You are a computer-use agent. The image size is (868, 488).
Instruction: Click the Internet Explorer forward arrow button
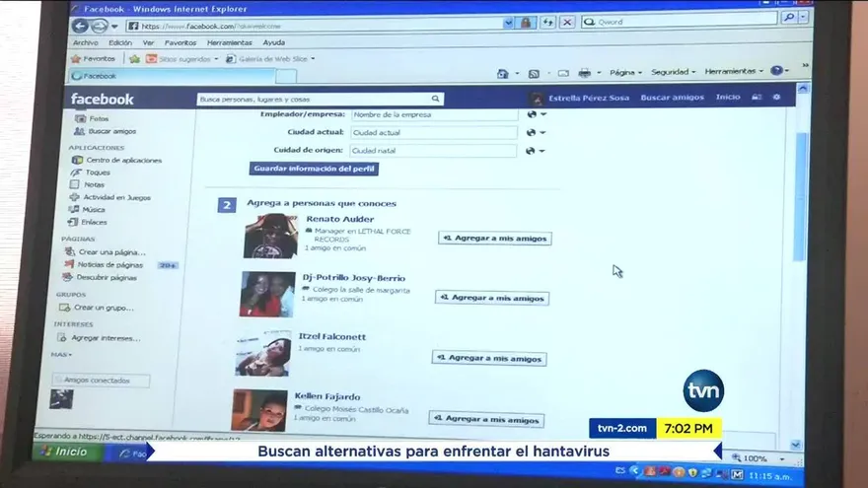point(100,26)
